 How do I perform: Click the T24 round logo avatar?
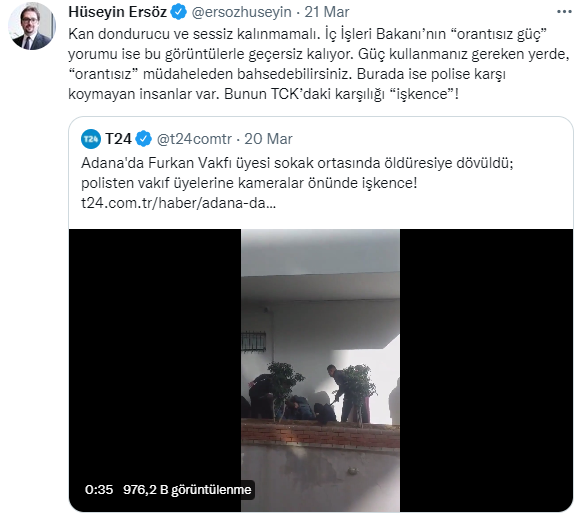[90, 139]
